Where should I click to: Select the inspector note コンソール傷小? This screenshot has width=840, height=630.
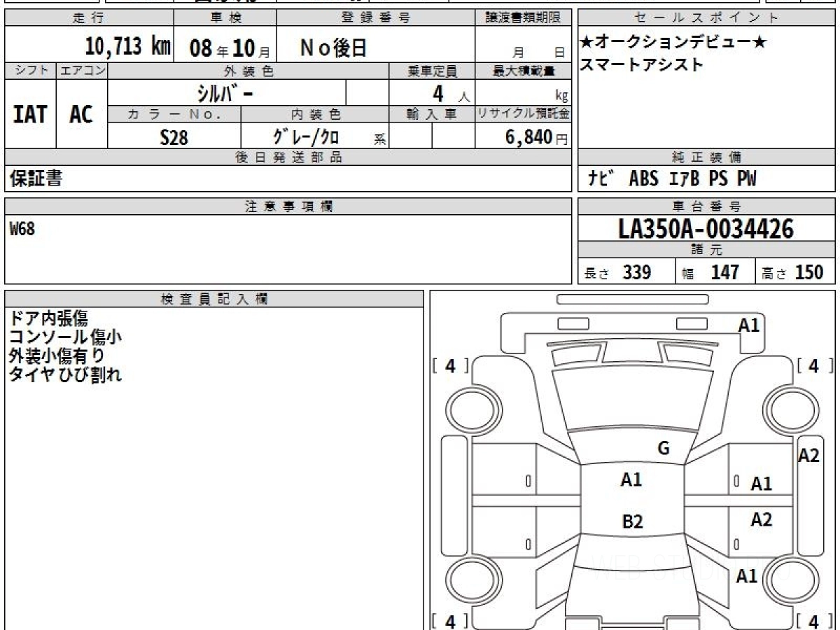click(65, 337)
